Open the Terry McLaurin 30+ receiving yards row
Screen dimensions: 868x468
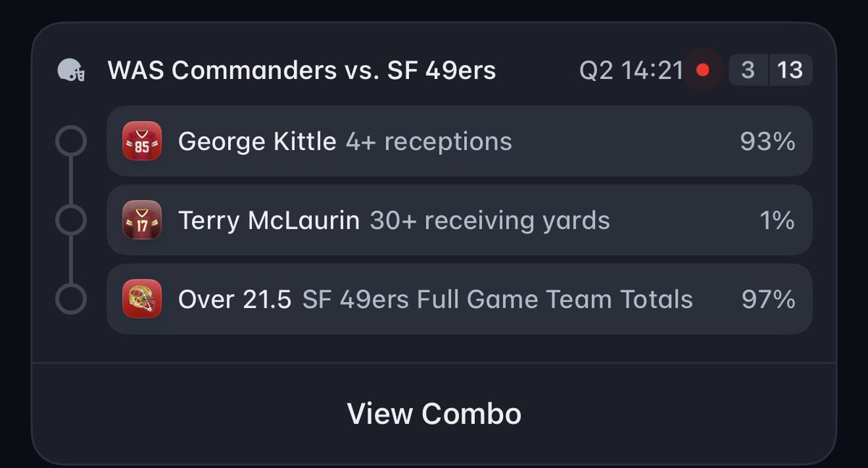pos(460,220)
